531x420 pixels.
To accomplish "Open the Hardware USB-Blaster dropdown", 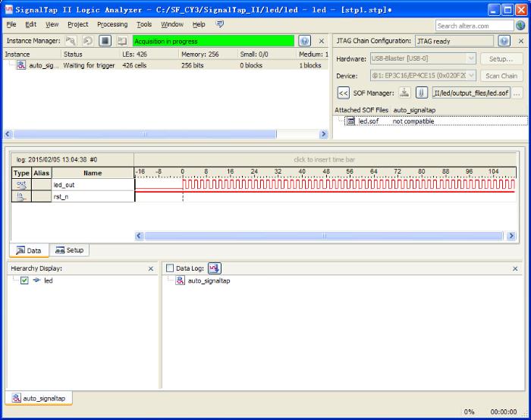I will coord(470,58).
